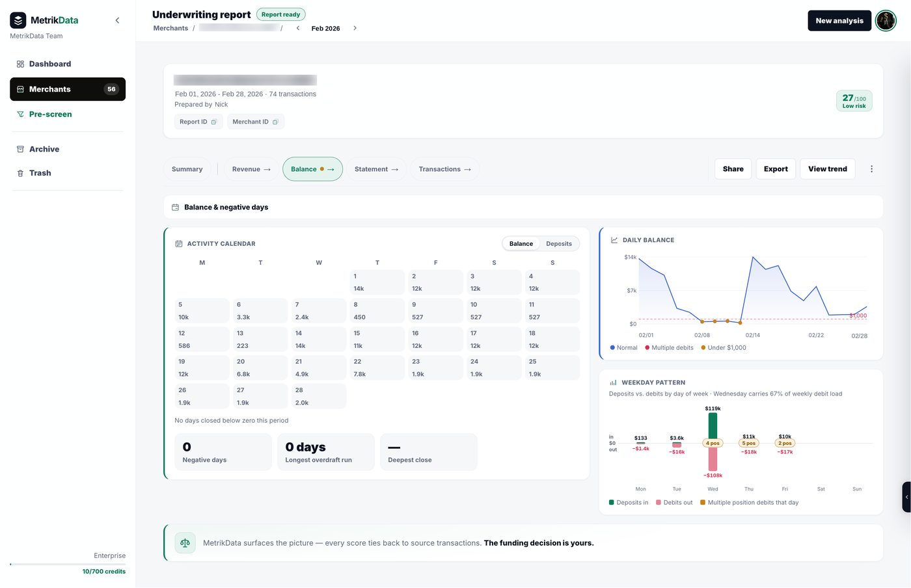
Task: Collapse the sidebar with the chevron icon
Action: pos(117,20)
